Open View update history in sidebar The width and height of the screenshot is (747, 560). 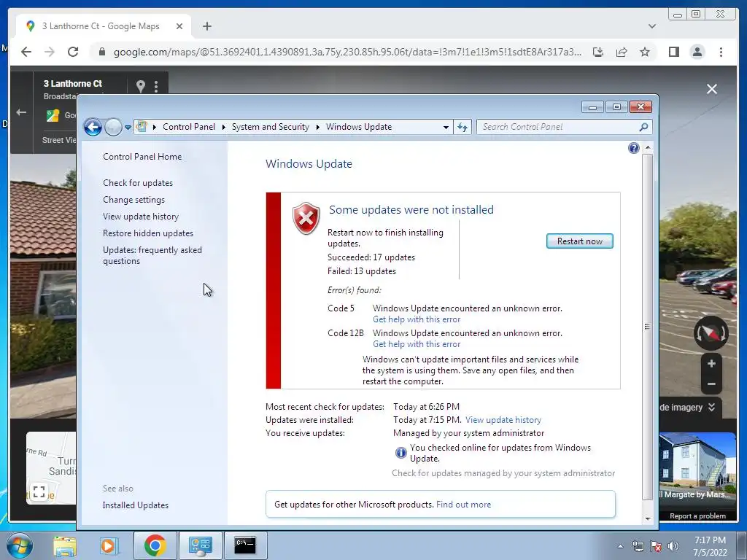pos(141,216)
